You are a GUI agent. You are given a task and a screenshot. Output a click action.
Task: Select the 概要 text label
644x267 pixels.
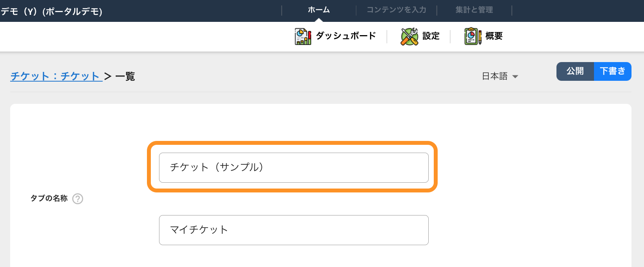[x=494, y=36]
